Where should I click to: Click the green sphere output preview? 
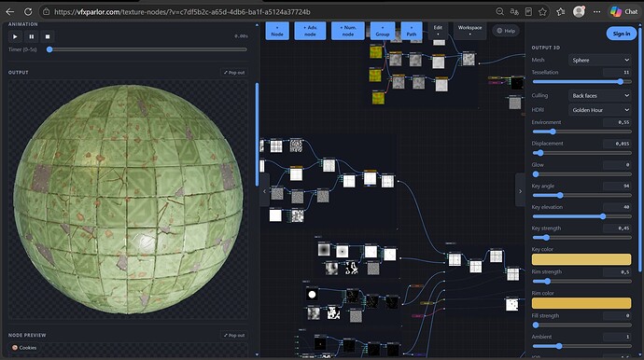pyautogui.click(x=128, y=200)
